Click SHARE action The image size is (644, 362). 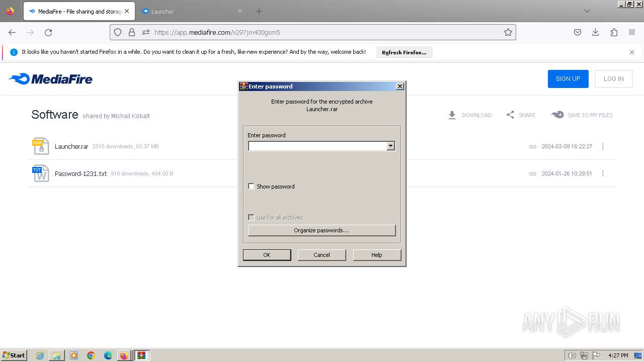(x=521, y=115)
